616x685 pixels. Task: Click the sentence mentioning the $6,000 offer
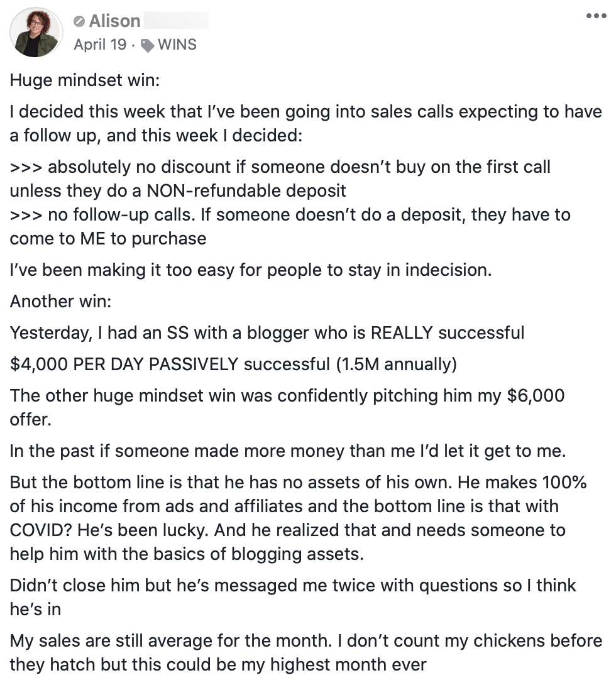(x=287, y=395)
